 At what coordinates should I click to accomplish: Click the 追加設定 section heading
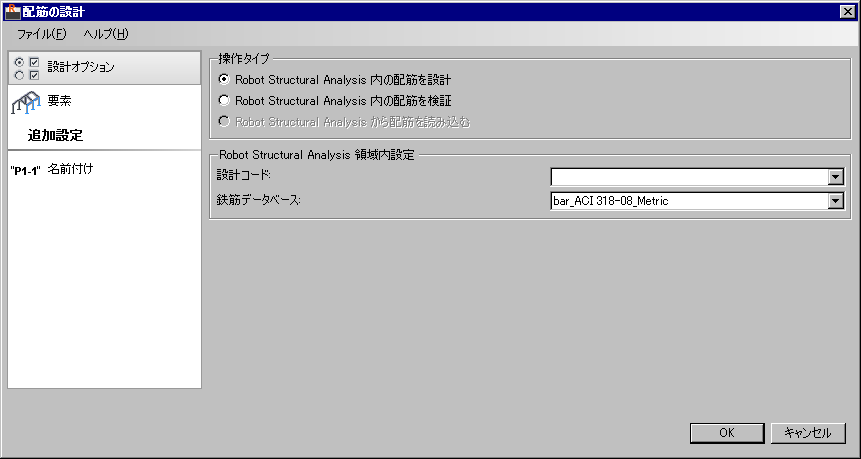pos(55,136)
